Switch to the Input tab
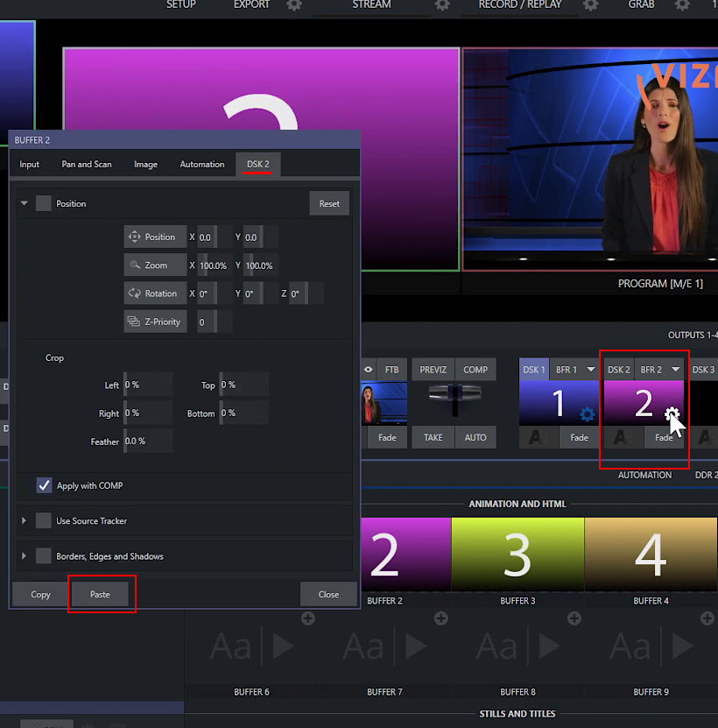 coord(29,165)
